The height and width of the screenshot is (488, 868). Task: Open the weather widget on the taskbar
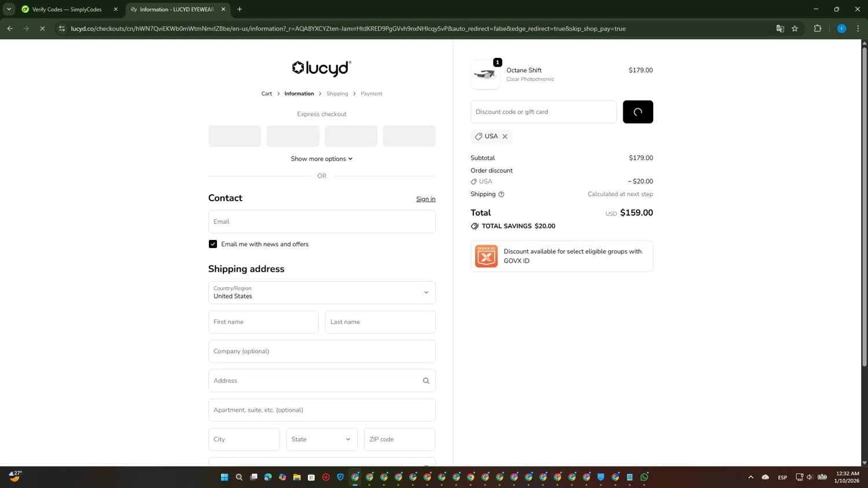tap(16, 476)
